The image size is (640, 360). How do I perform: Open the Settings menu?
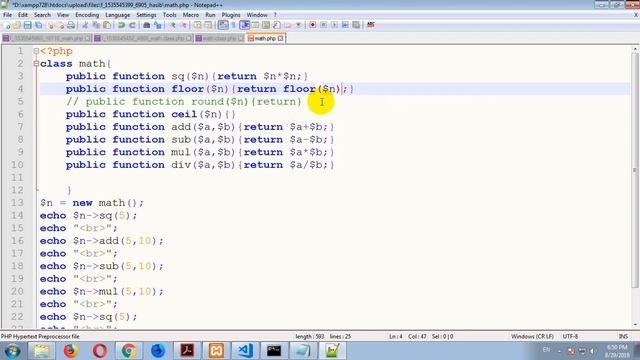[x=146, y=15]
